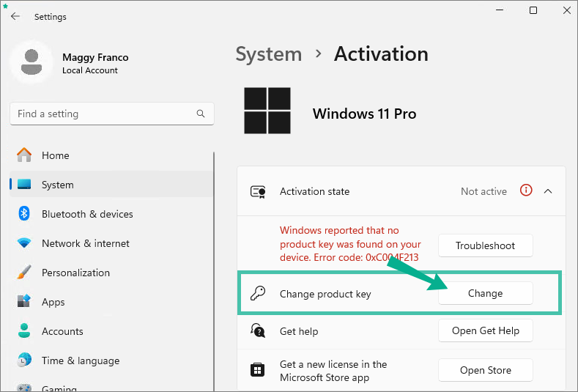Click the Get help label
578x392 pixels.
[x=299, y=331]
